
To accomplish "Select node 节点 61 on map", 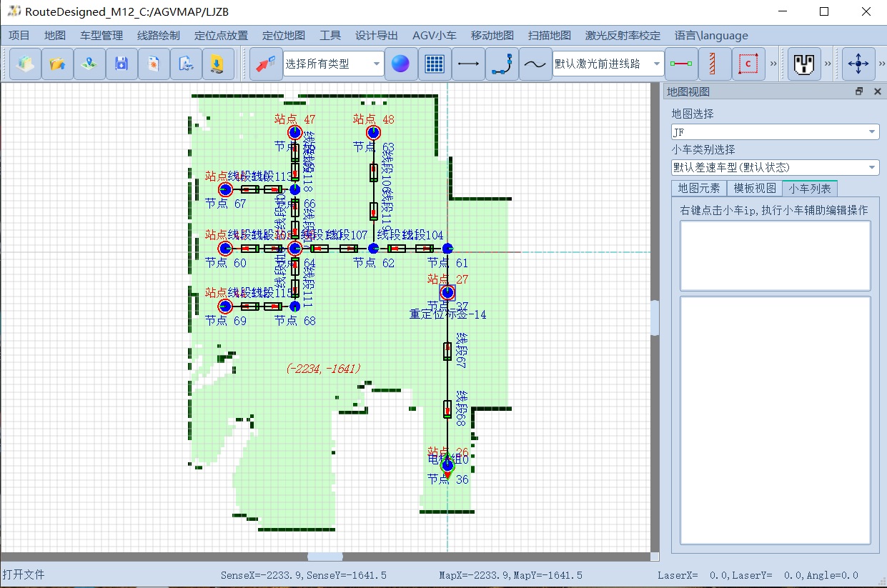I will tap(447, 248).
